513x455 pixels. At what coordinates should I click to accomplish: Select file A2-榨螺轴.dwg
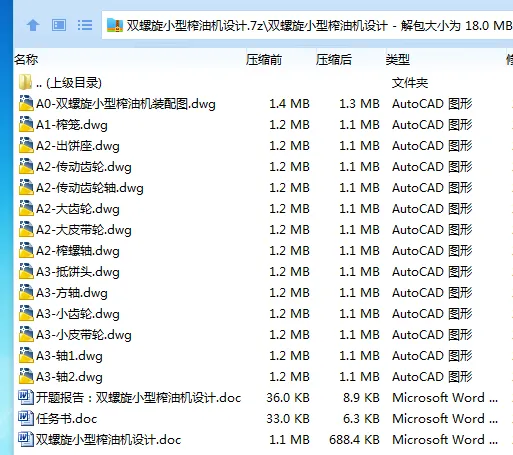coord(78,251)
